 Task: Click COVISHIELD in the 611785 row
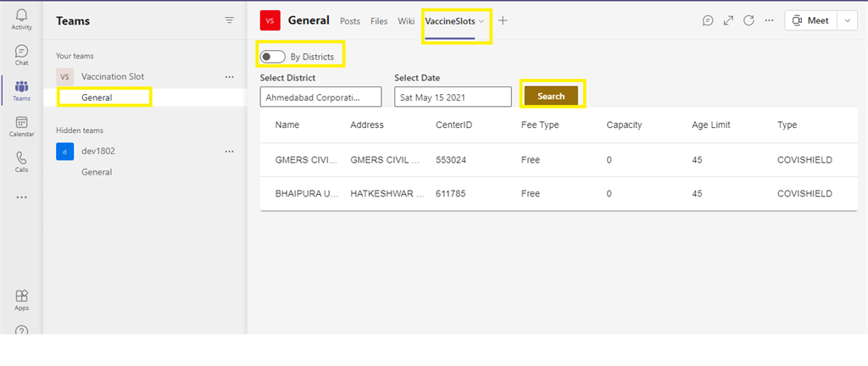(x=804, y=193)
